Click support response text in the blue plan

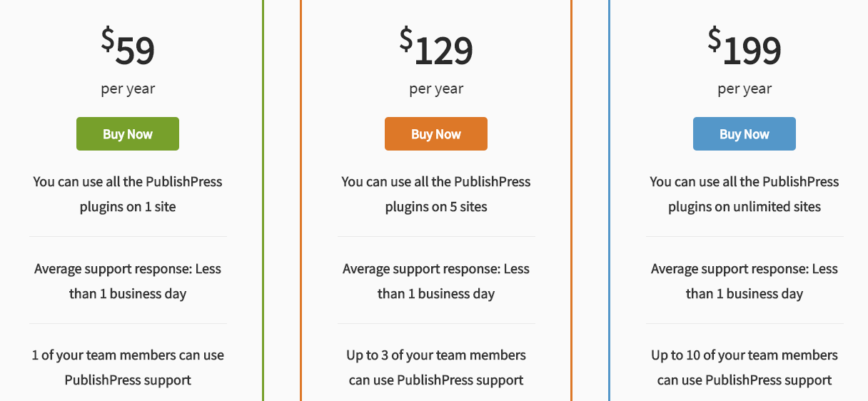point(745,281)
